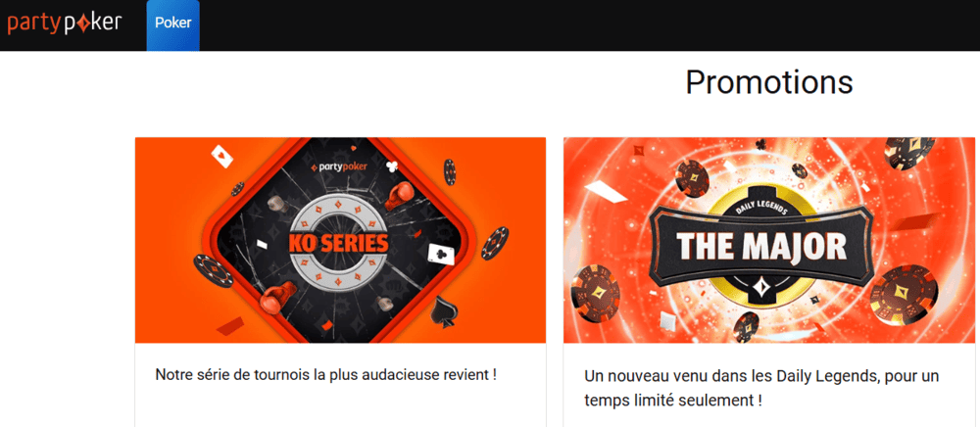980x427 pixels.
Task: Click the white club symbol in KO banner
Action: click(393, 166)
